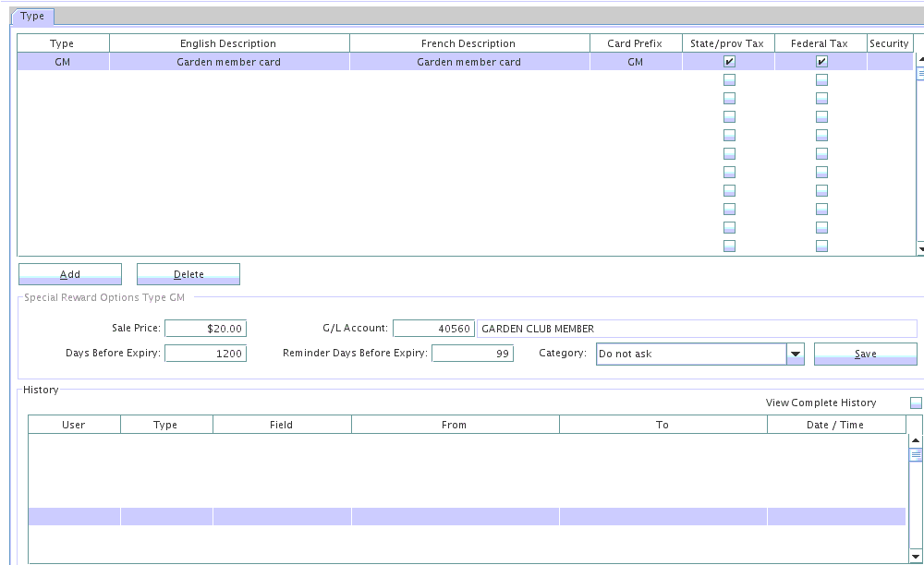This screenshot has height=565, width=924.
Task: Click the Date / Time history column header
Action: [835, 425]
